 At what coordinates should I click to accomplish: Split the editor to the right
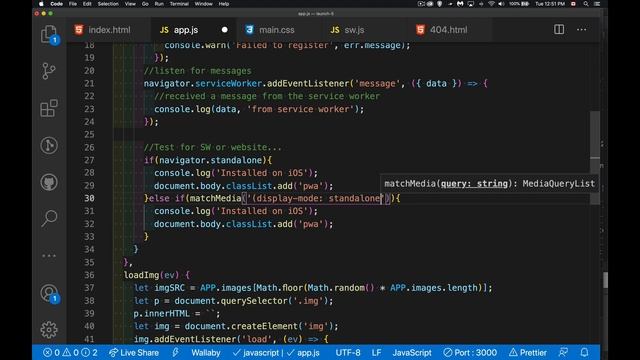click(559, 29)
